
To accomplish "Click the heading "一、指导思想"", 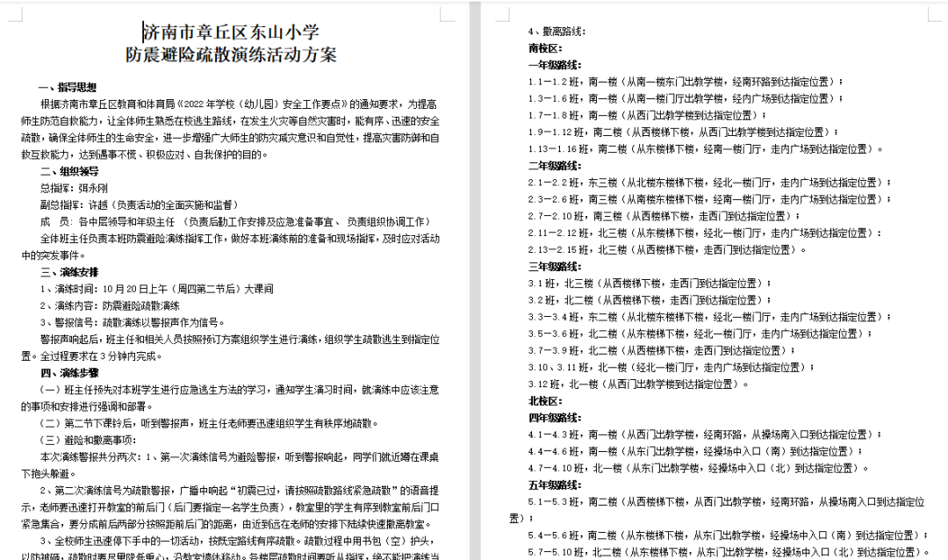I will (68, 87).
